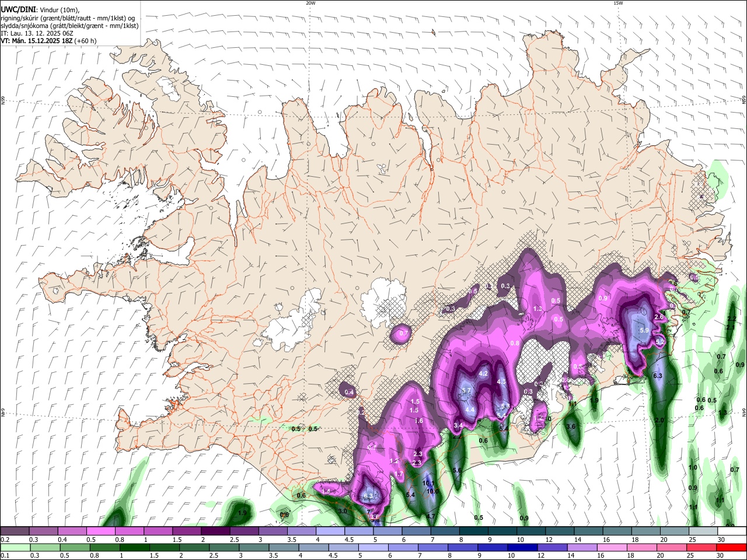This screenshot has width=747, height=560.
Task: Select the navy blue 10 rain legend swatch
Action: coord(522,548)
